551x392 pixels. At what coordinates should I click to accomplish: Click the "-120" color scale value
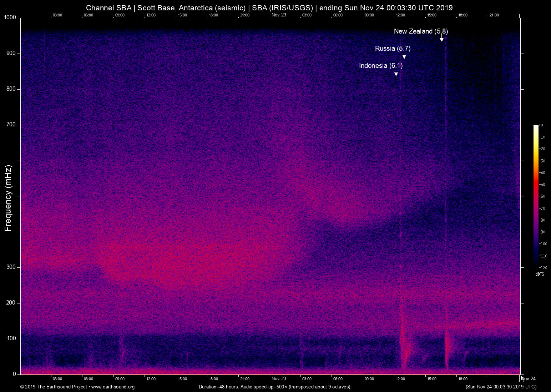pos(543,267)
